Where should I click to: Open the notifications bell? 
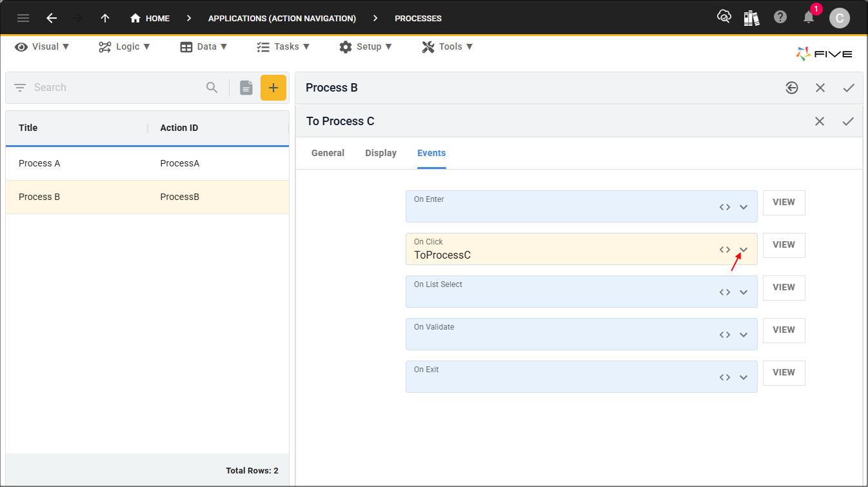809,17
